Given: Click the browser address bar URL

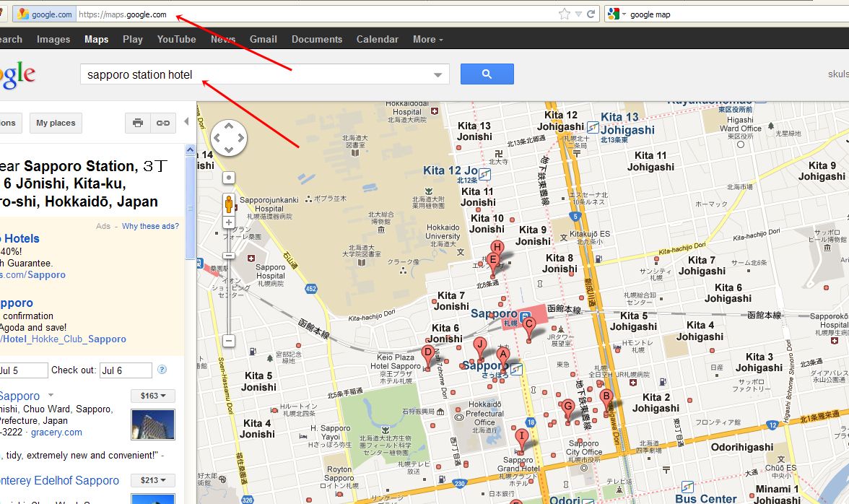Looking at the screenshot, I should (123, 14).
